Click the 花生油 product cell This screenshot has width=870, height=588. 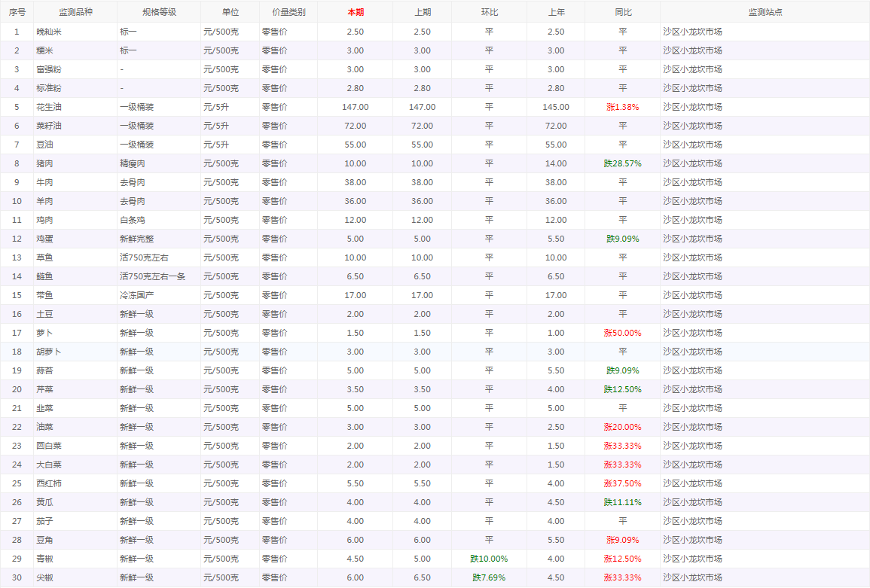click(x=50, y=107)
